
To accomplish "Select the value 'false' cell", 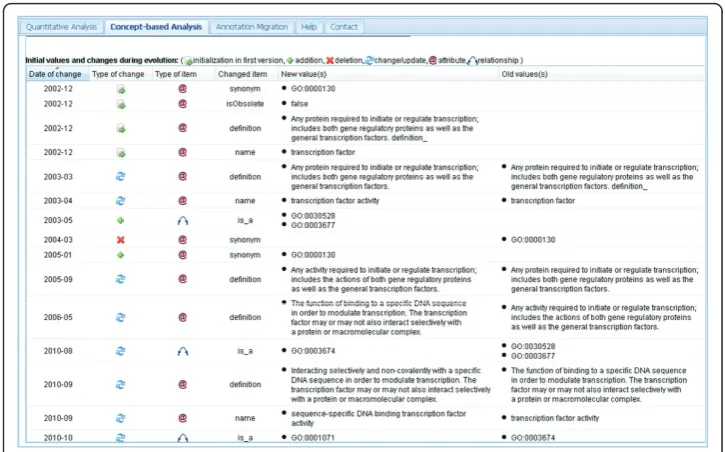I will pos(300,104).
